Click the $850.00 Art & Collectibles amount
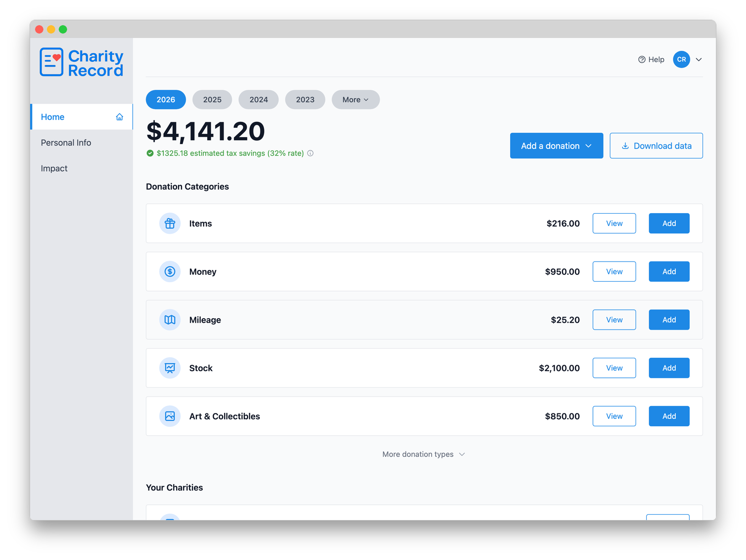Viewport: 746px width, 560px height. point(562,416)
